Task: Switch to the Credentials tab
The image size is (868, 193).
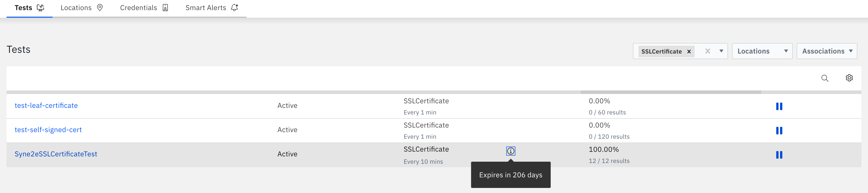Action: pos(144,8)
